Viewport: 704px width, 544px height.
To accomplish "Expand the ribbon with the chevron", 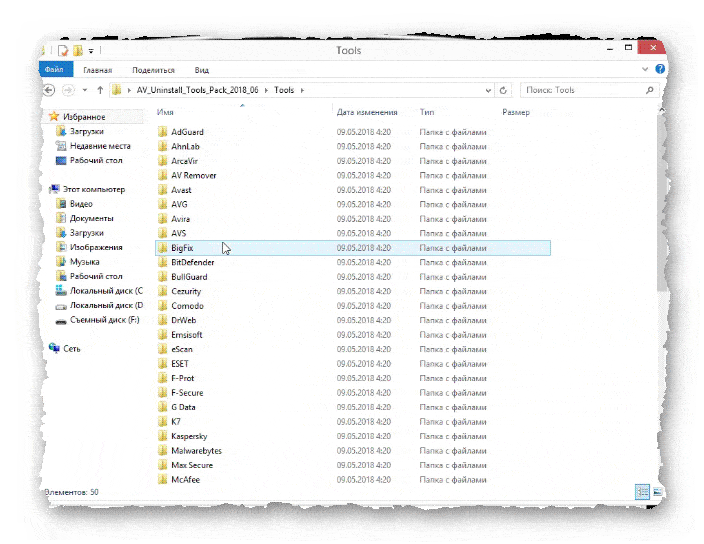I will [x=645, y=69].
